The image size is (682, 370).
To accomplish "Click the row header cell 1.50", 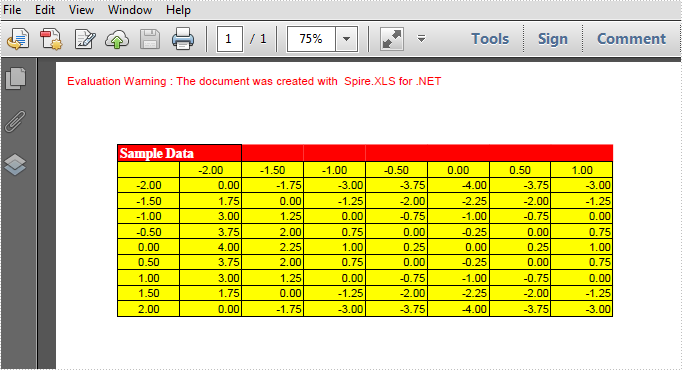I will click(x=148, y=293).
